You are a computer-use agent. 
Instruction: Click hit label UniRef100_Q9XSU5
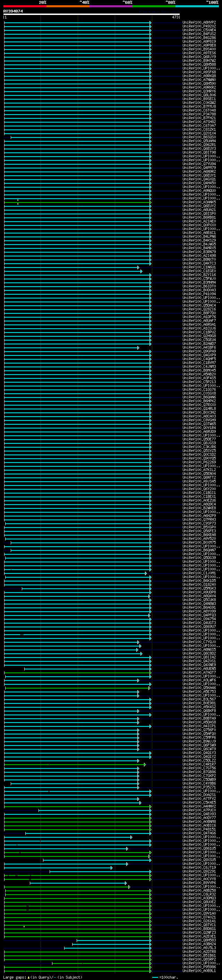click(x=199, y=860)
